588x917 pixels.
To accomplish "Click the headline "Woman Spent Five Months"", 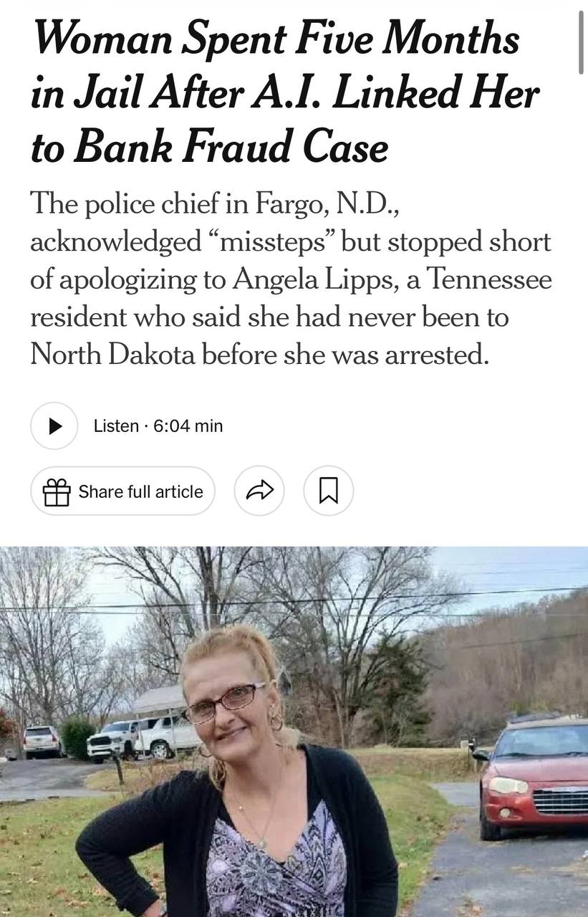I will point(276,39).
